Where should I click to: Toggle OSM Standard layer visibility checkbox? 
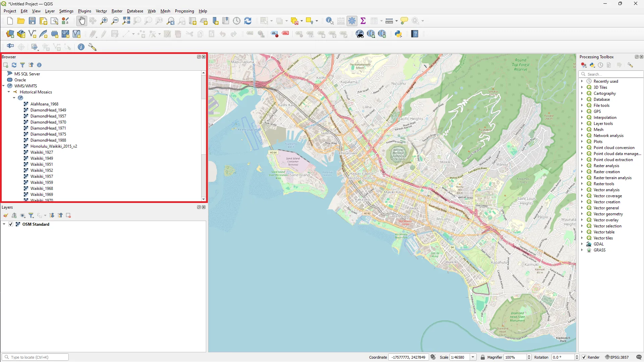(x=11, y=224)
